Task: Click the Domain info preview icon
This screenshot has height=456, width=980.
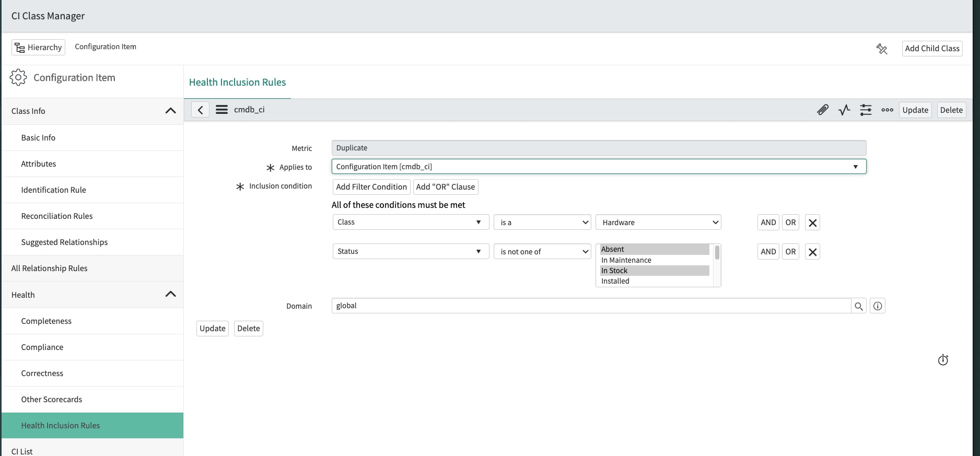Action: (x=878, y=306)
